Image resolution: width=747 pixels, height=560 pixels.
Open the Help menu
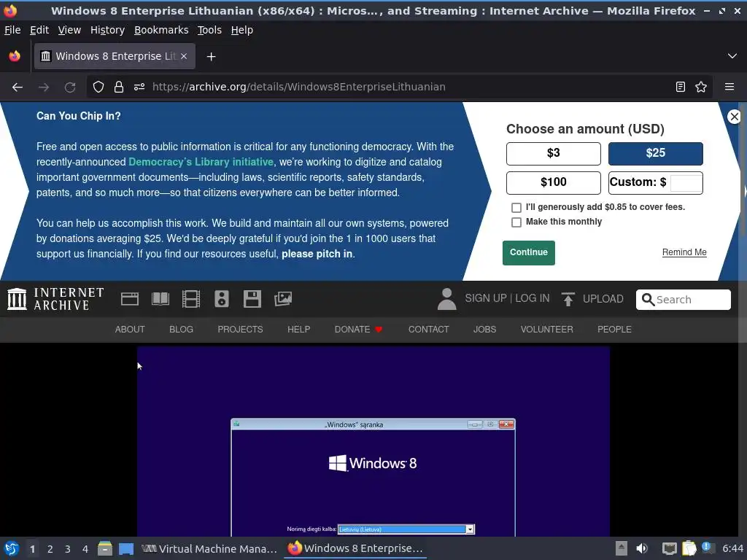point(242,30)
